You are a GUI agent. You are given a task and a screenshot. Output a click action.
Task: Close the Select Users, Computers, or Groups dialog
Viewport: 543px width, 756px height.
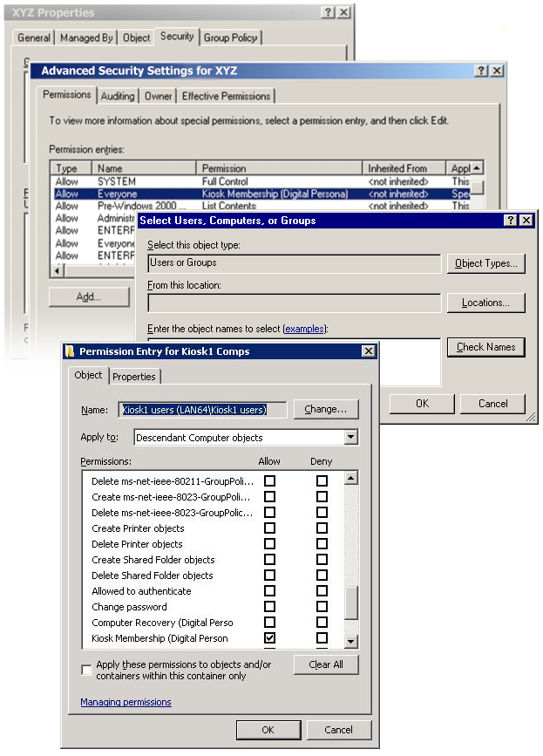pos(526,221)
